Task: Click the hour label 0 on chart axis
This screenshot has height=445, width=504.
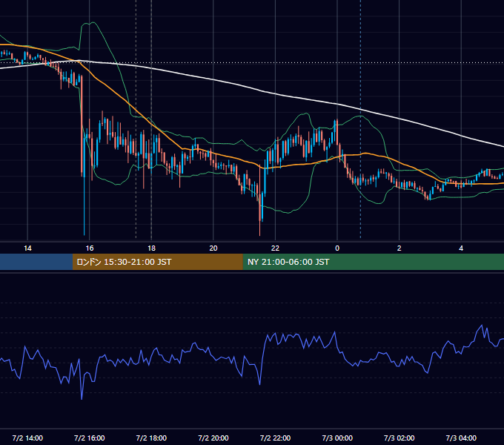Action: (x=337, y=248)
